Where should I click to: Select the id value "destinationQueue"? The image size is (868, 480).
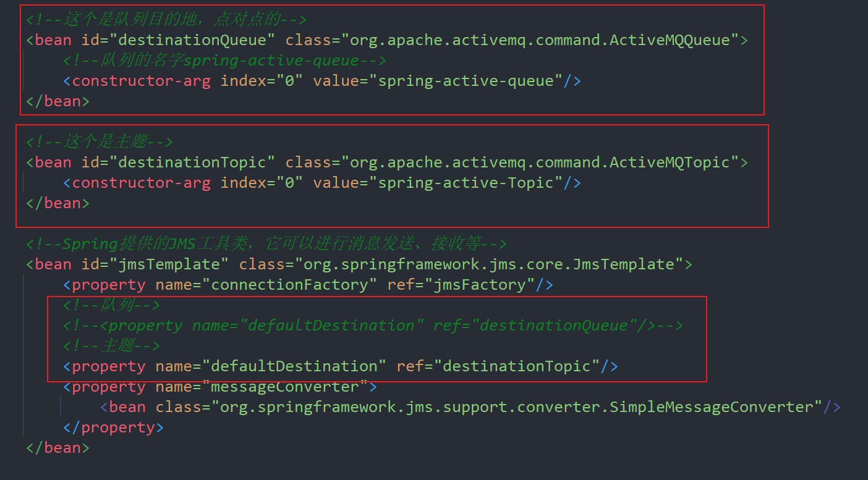[x=192, y=40]
